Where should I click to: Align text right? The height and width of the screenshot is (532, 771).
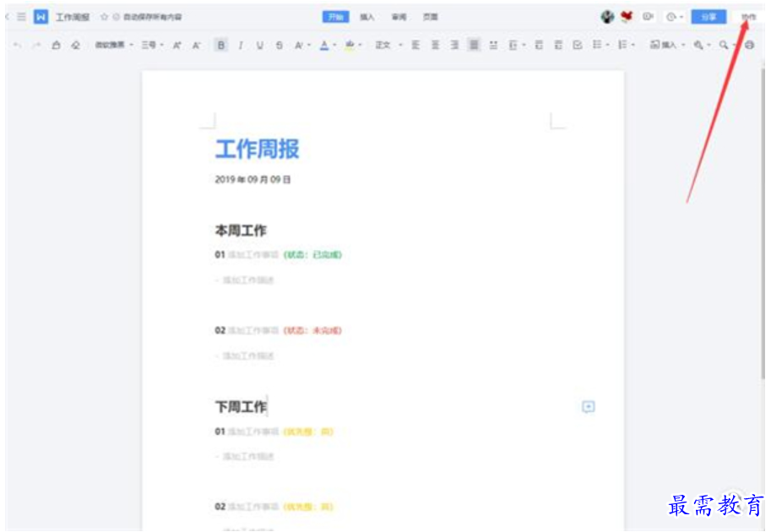[455, 46]
